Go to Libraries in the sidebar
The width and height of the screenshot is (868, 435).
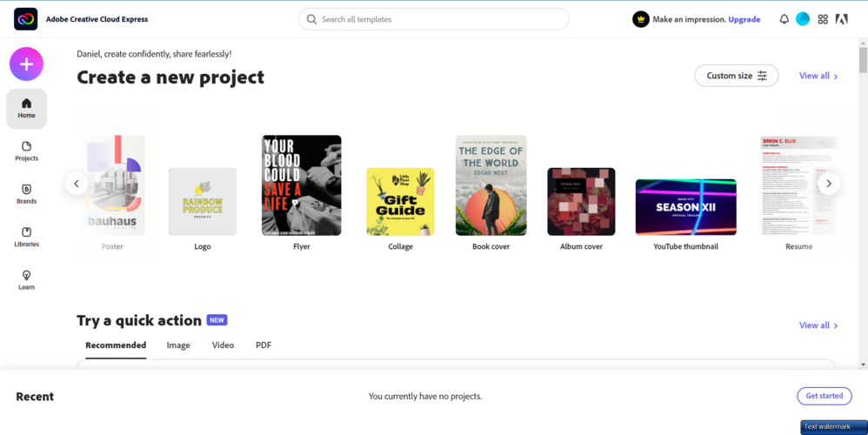(x=27, y=237)
